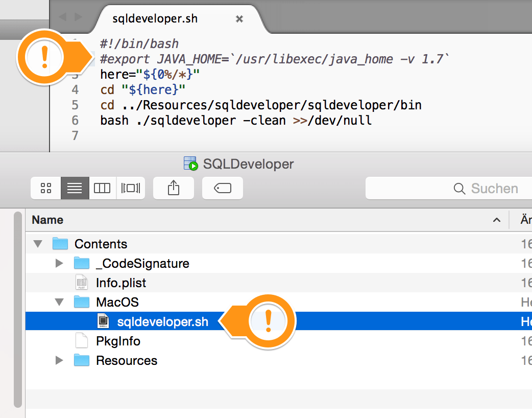Select the MacOS folder row
532x418 pixels.
[279, 302]
